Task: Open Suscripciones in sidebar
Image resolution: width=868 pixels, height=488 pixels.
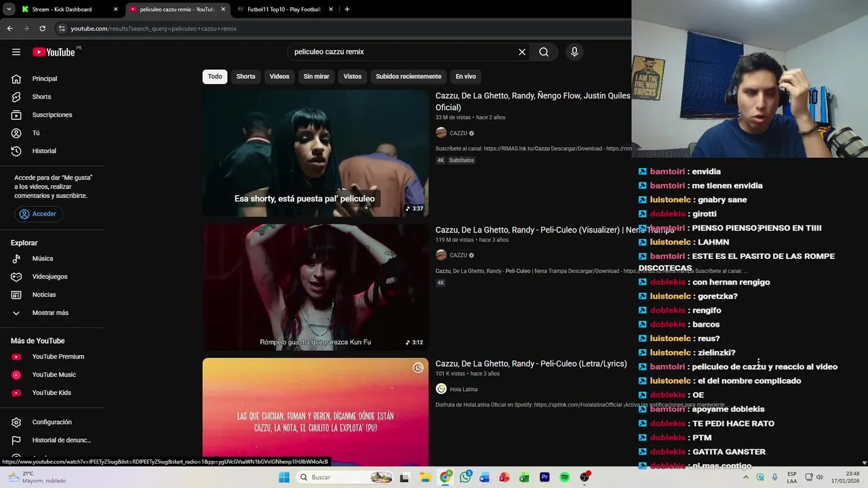Action: click(52, 115)
